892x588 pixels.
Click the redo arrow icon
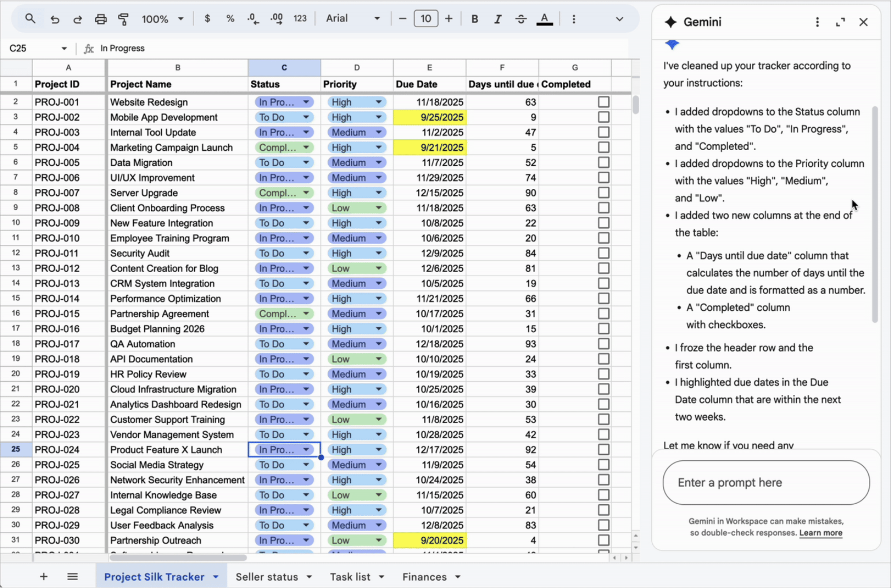[77, 19]
